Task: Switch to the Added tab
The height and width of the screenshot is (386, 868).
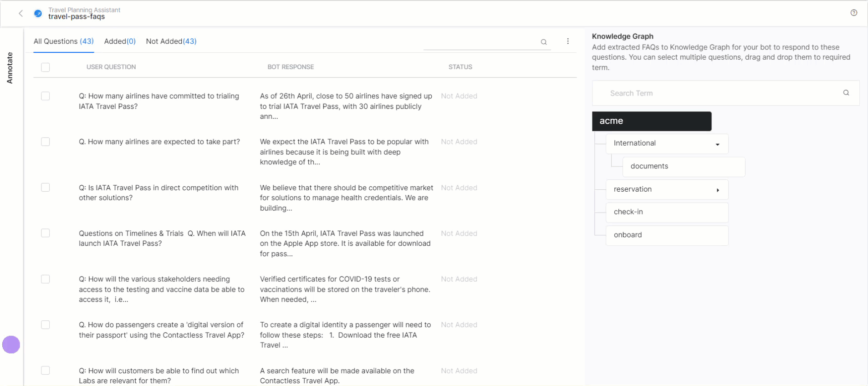Action: tap(120, 41)
